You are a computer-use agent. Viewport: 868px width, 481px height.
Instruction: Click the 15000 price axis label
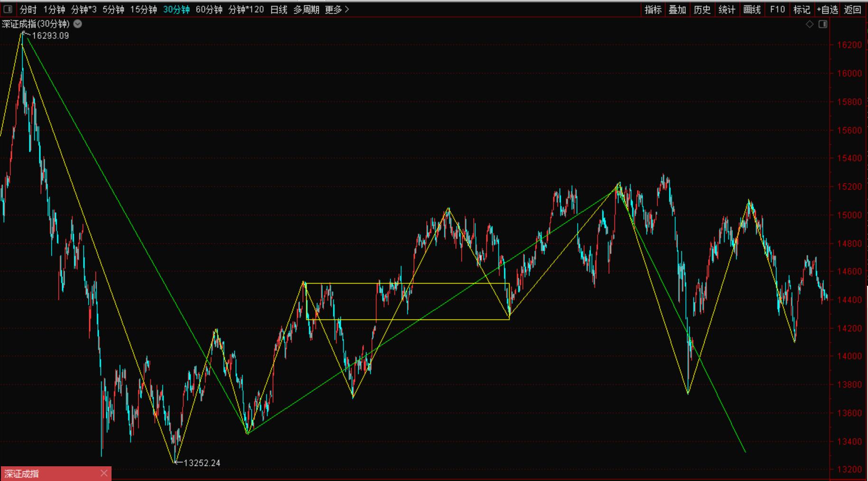[849, 215]
